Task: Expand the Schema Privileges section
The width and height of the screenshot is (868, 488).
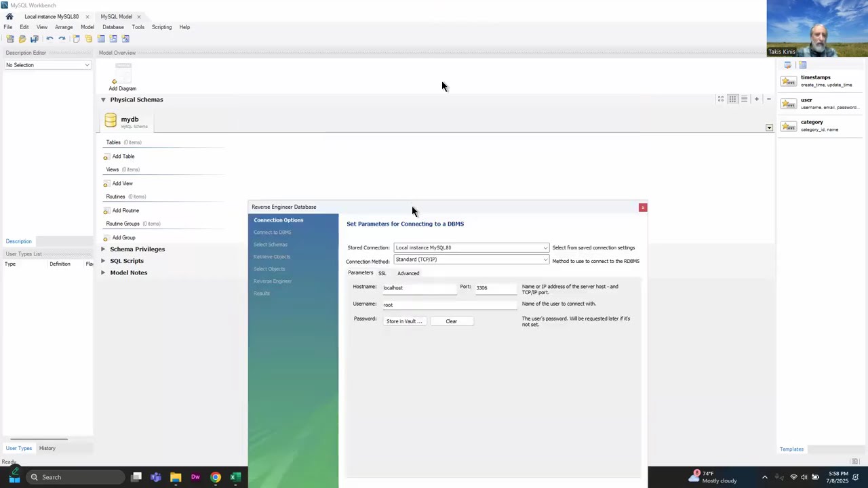Action: coord(103,249)
